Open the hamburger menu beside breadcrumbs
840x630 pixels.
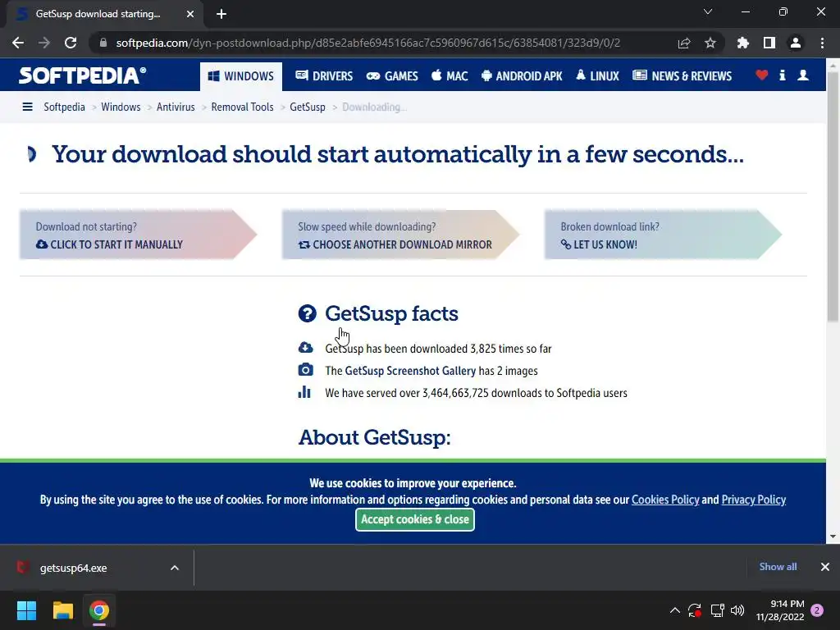tap(27, 107)
